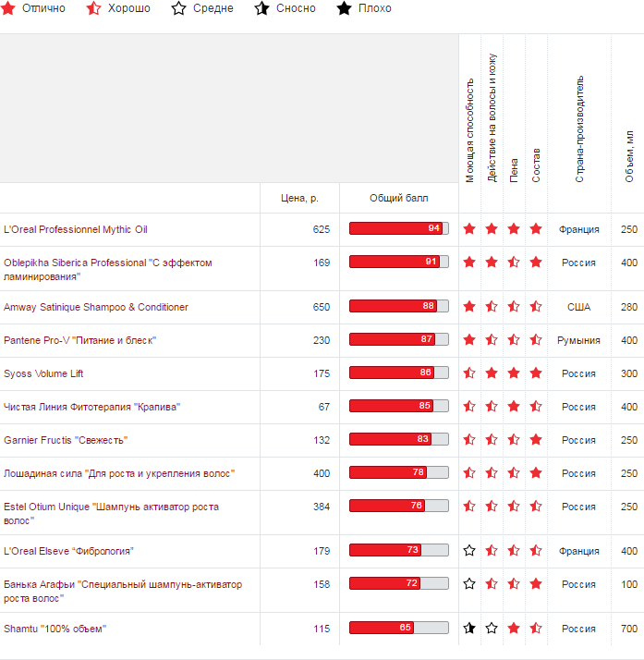Image resolution: width=644 pixels, height=660 pixels.
Task: Click outline washing star in Банька Агафьи row
Action: pos(469,583)
